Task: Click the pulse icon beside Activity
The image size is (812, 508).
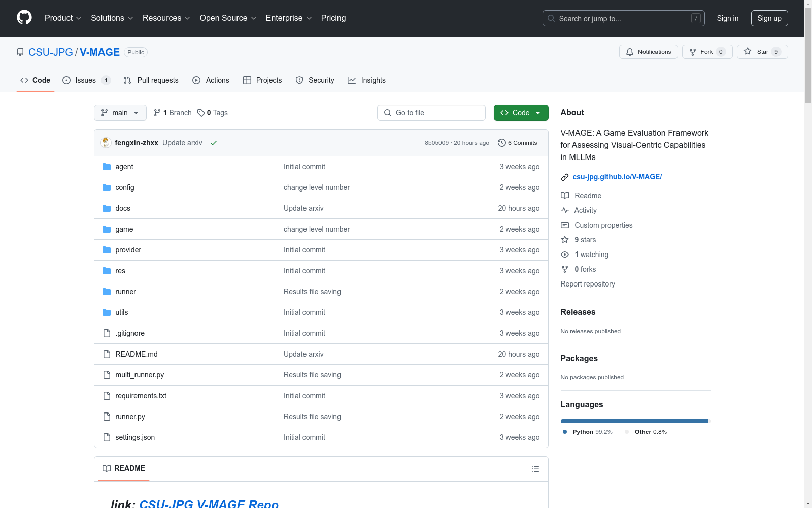Action: pyautogui.click(x=565, y=210)
